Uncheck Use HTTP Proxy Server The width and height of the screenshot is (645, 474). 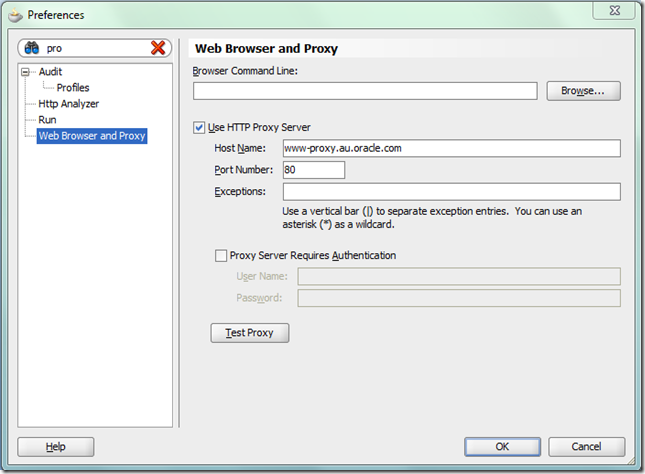coord(200,128)
